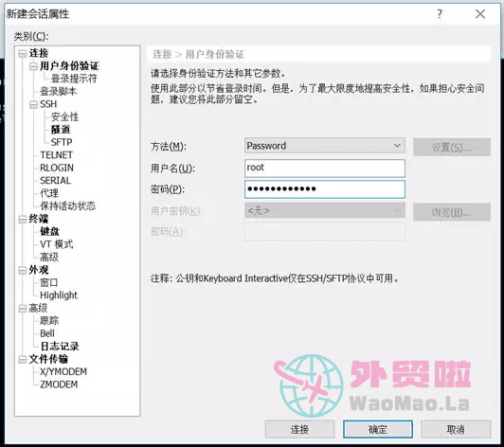This screenshot has height=447, width=504.
Task: Collapse the 文件传输 tree node
Action: point(22,359)
